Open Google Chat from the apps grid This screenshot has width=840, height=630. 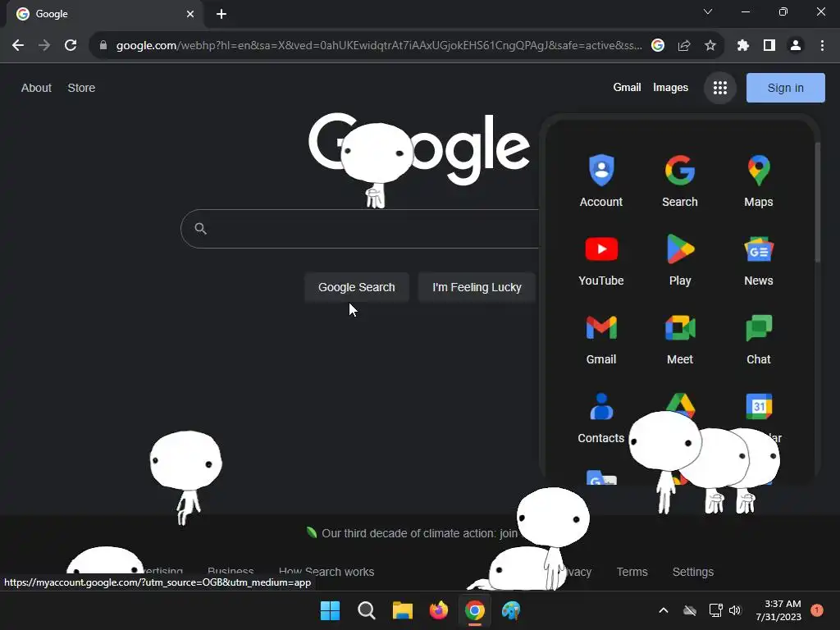[759, 339]
